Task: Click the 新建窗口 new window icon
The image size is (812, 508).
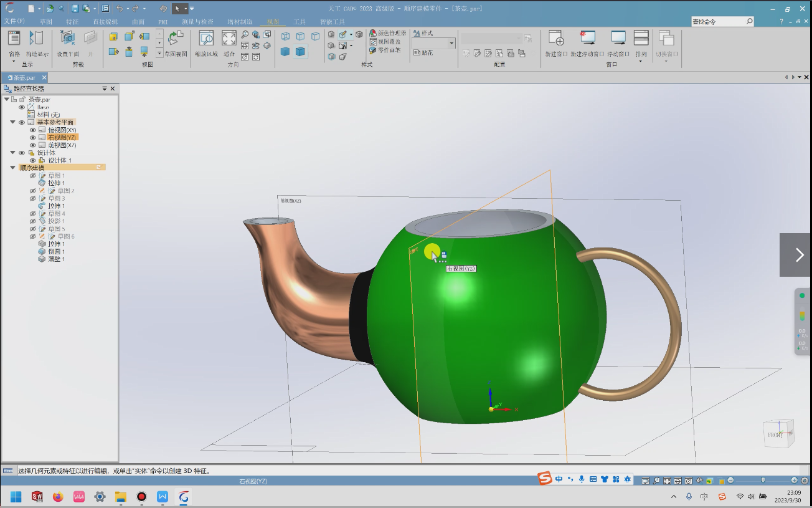Action: click(556, 39)
